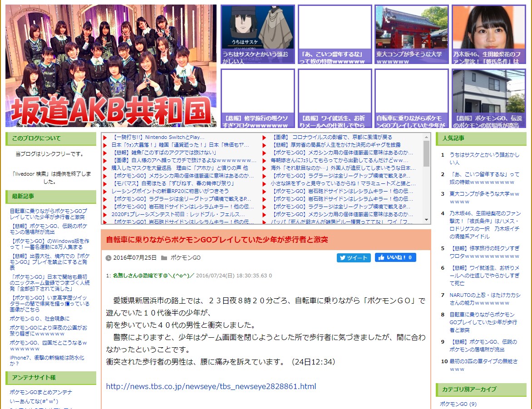532x409 pixels.
Task: Open the 修学旅行の班クソすぎ tile
Action: [x=258, y=99]
